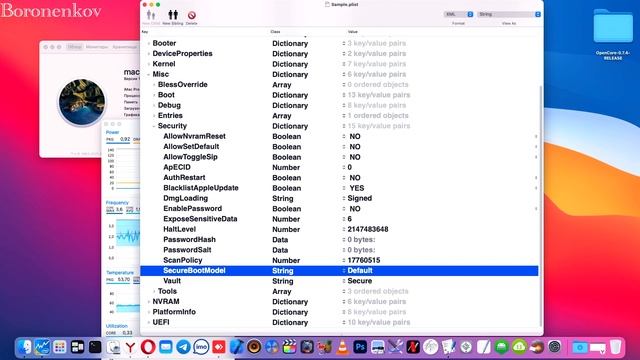Select the NVRAM dictionary row
Image resolution: width=640 pixels, height=360 pixels.
pos(339,302)
